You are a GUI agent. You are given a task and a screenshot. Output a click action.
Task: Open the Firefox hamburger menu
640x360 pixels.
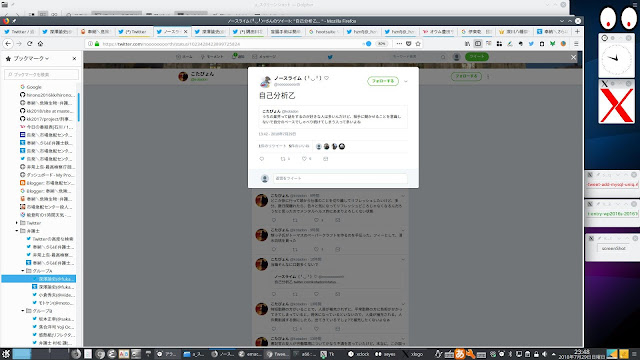click(576, 44)
